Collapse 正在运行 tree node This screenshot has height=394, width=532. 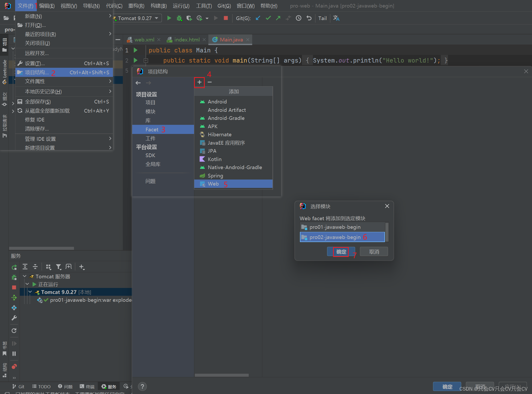(x=27, y=284)
